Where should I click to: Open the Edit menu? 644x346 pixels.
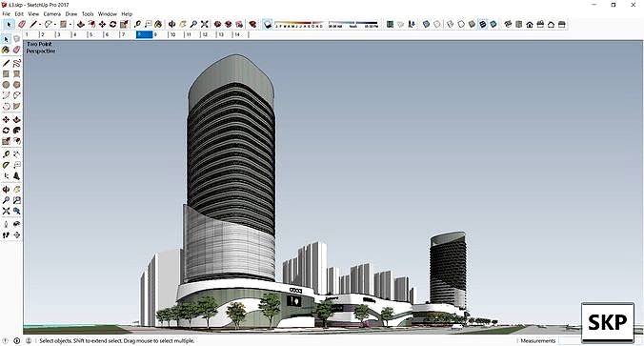(x=19, y=14)
